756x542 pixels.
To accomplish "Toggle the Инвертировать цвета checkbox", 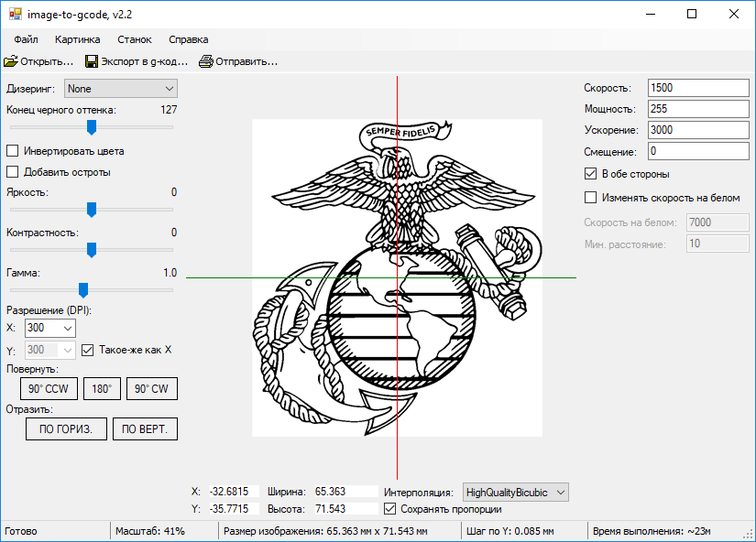I will pyautogui.click(x=13, y=151).
